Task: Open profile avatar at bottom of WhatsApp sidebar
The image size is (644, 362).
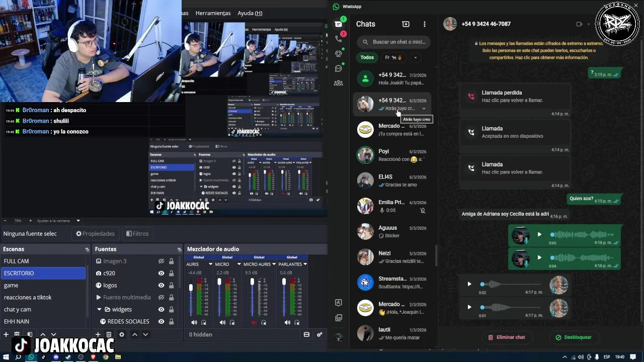Action: [x=339, y=338]
